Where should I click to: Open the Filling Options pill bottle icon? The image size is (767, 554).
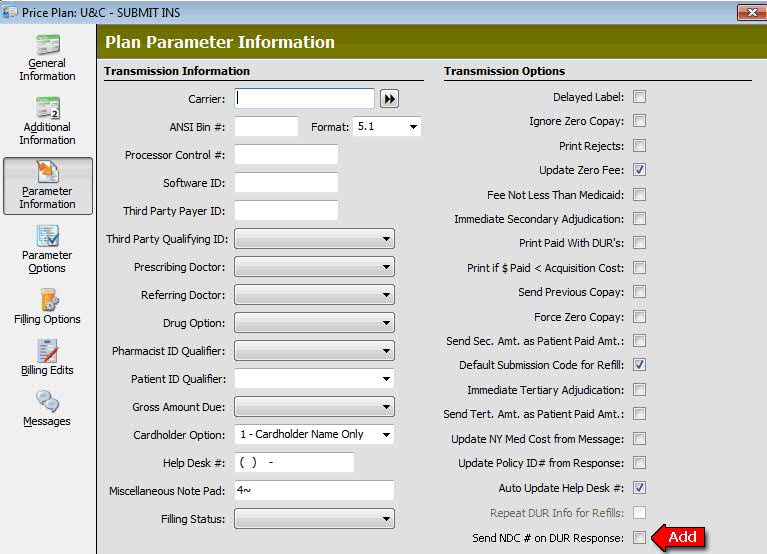coord(49,299)
